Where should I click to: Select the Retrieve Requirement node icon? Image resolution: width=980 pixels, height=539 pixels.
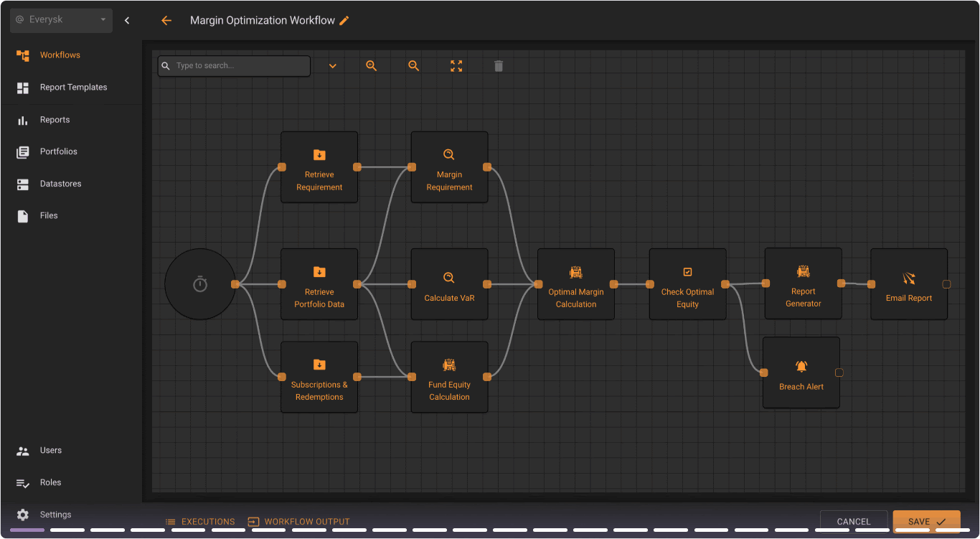(319, 155)
